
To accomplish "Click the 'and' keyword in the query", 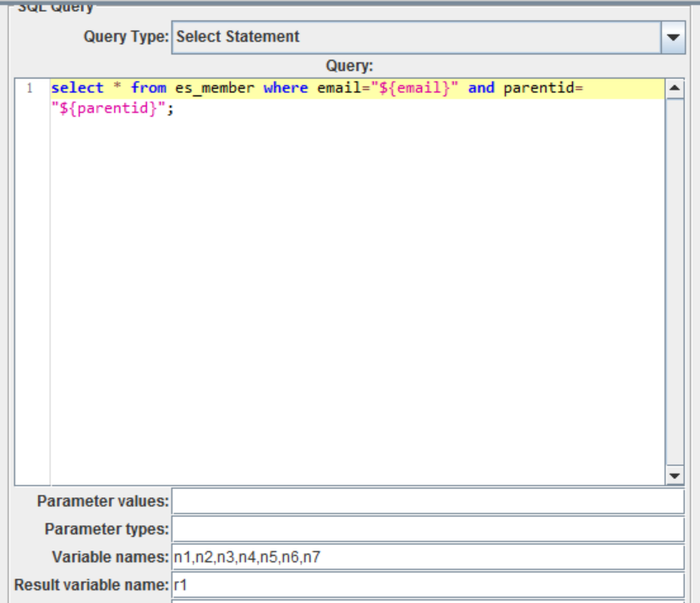I will pos(481,88).
